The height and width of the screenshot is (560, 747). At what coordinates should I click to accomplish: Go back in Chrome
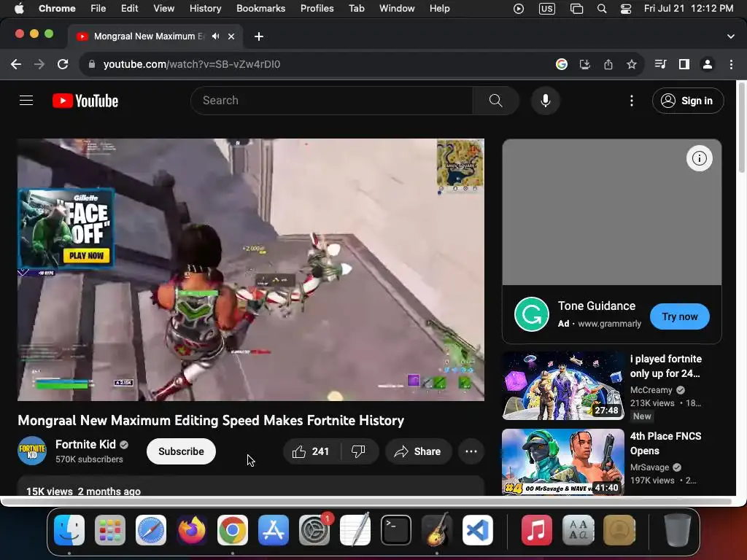(x=16, y=64)
